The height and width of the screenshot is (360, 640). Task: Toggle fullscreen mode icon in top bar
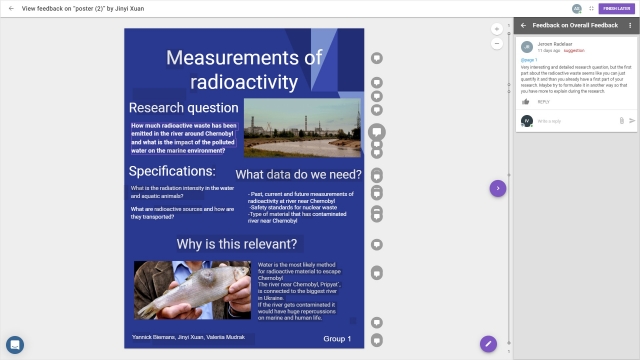[591, 8]
